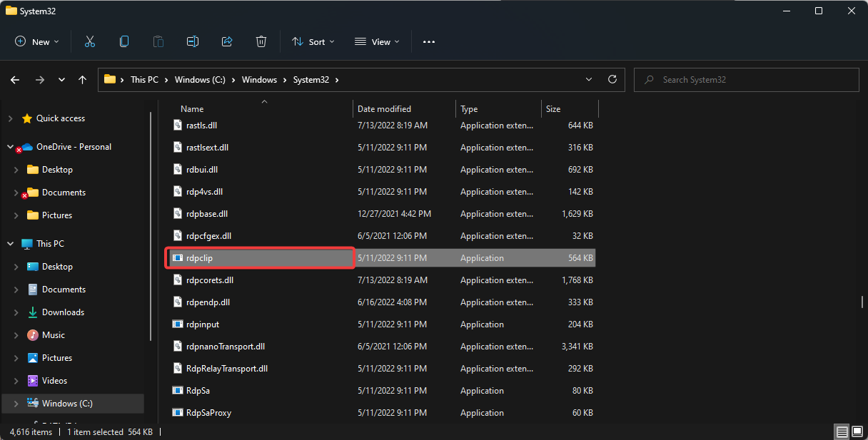The image size is (868, 440).
Task: Go up one folder level arrow
Action: 83,80
